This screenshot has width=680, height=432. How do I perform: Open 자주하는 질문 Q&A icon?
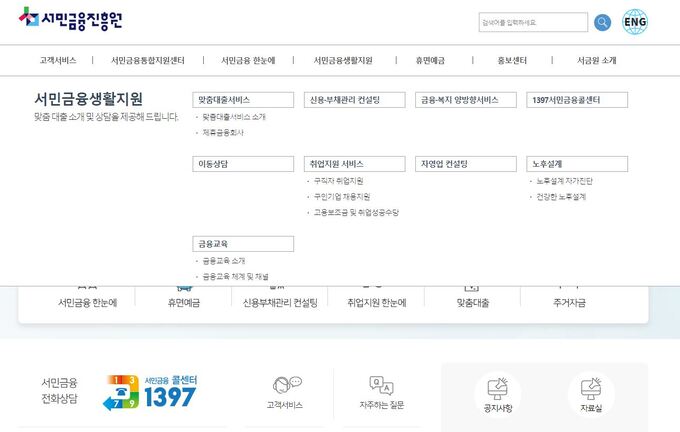[381, 386]
